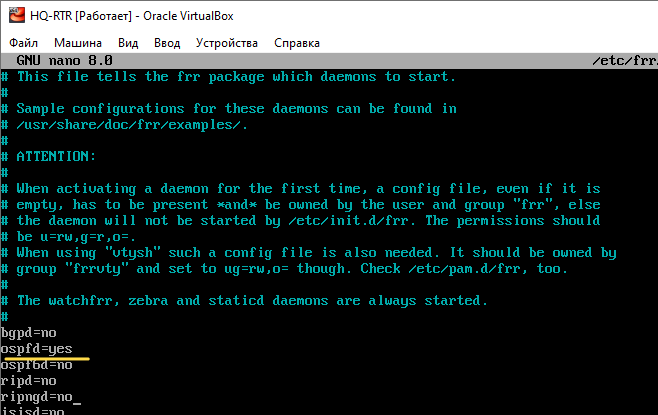Select the ripd=no line
Screen dimensions: 658x415
(x=29, y=381)
